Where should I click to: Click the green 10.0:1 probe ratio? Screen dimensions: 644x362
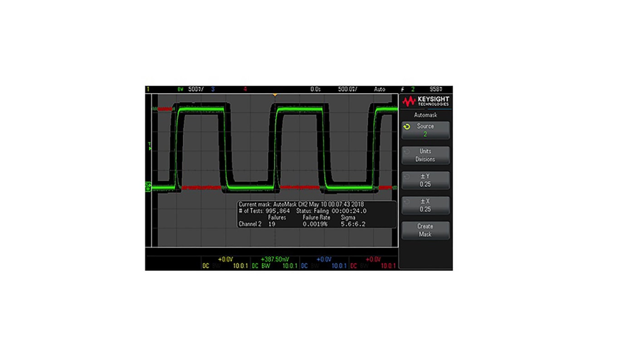[290, 266]
